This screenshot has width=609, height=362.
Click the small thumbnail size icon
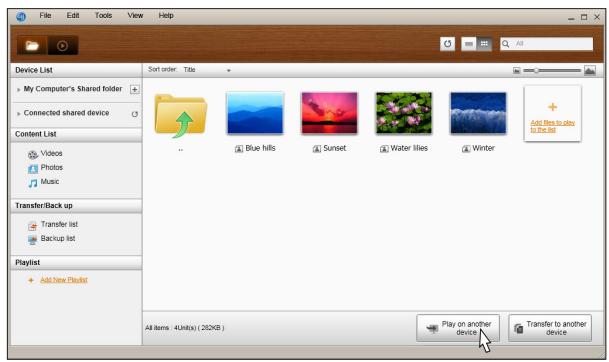516,70
